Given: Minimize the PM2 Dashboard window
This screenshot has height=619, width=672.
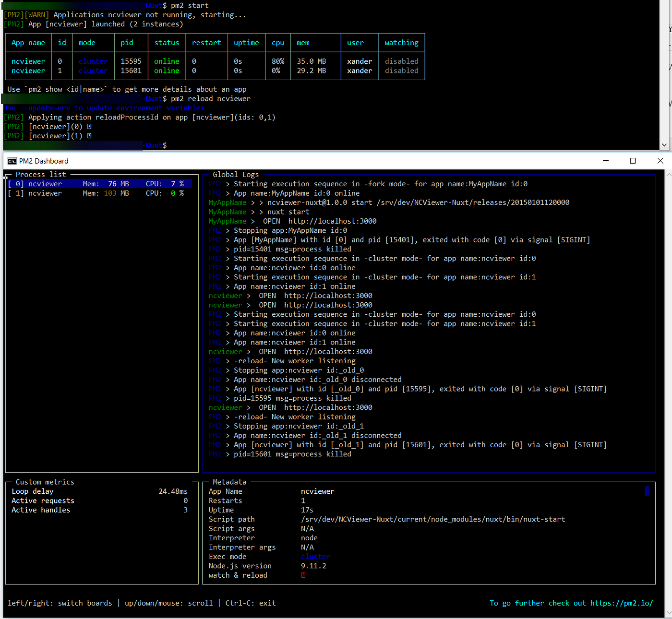Looking at the screenshot, I should click(606, 161).
